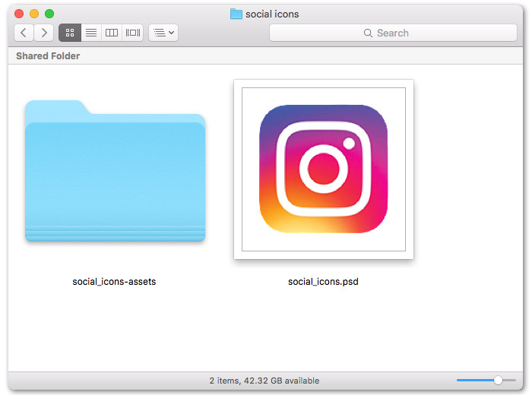The width and height of the screenshot is (532, 395).
Task: Zoom the window with green button
Action: [x=49, y=14]
